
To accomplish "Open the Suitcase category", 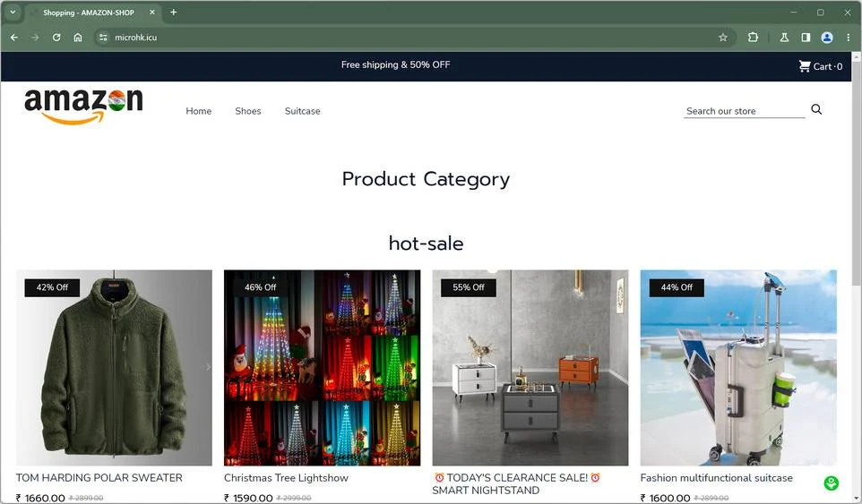I will point(302,111).
